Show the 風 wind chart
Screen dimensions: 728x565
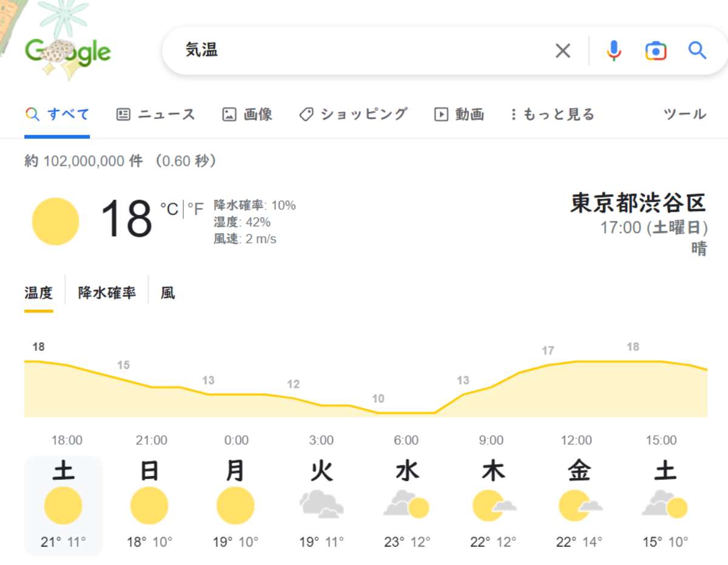pos(167,293)
